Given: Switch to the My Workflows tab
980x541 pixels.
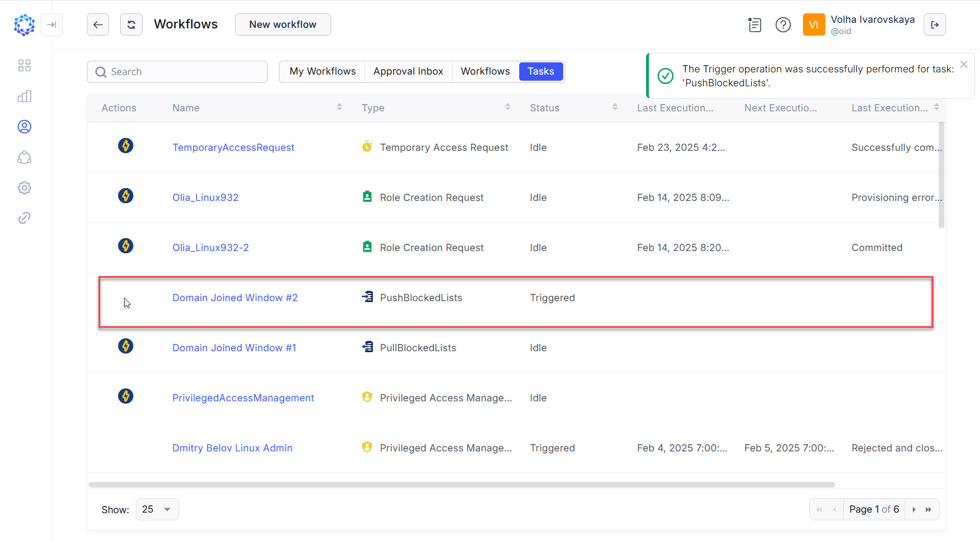Looking at the screenshot, I should (x=322, y=71).
